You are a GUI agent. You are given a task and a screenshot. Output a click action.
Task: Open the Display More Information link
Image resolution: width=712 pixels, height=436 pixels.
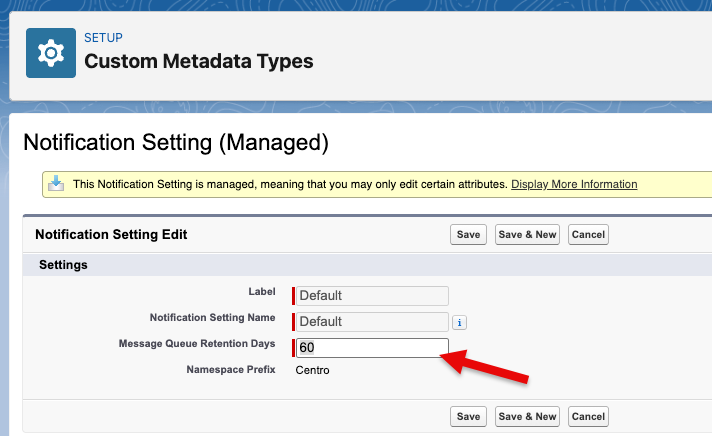(x=573, y=185)
